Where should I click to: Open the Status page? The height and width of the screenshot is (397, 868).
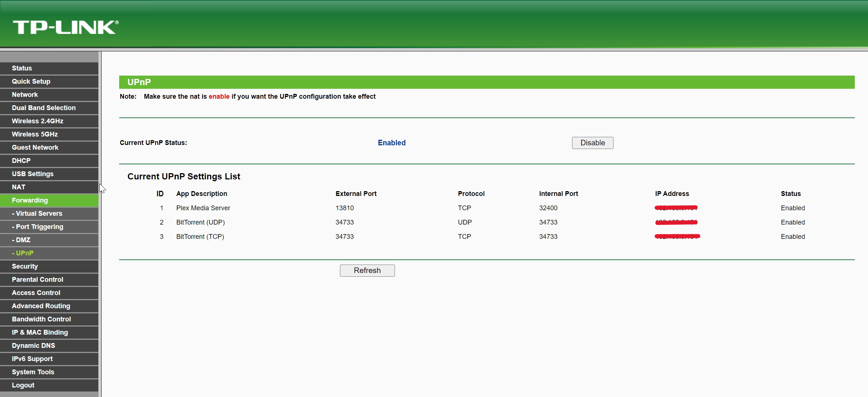coord(49,68)
